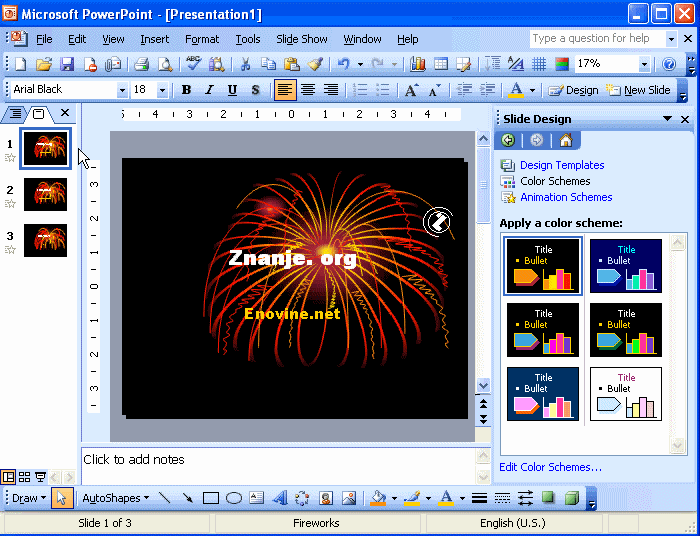The width and height of the screenshot is (700, 536).
Task: Center the text alignment
Action: [308, 90]
